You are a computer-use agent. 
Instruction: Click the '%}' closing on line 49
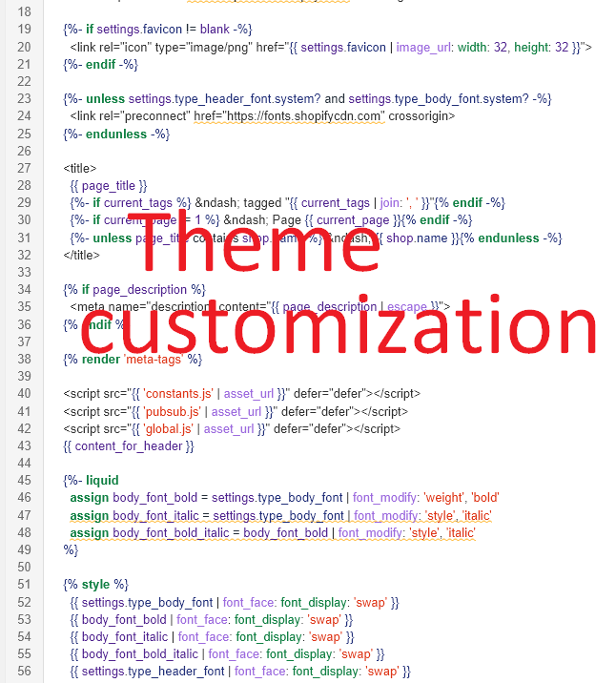(71, 550)
